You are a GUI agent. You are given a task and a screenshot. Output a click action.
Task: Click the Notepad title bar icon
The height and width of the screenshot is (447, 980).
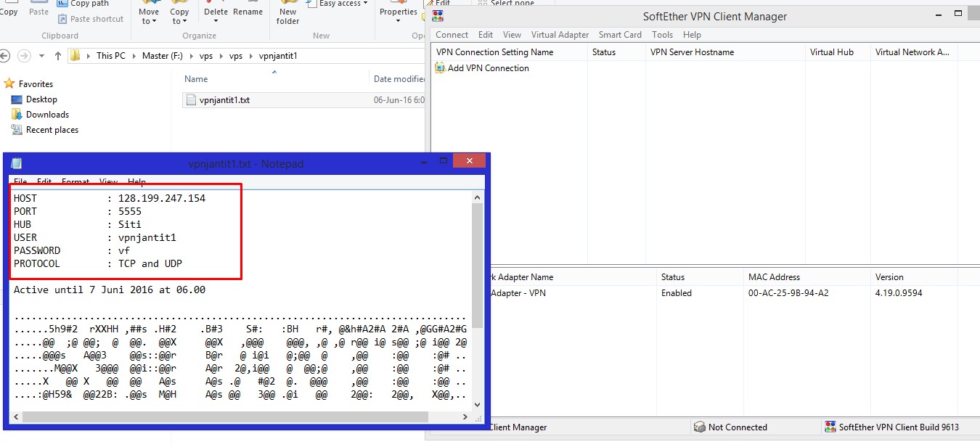tap(17, 163)
